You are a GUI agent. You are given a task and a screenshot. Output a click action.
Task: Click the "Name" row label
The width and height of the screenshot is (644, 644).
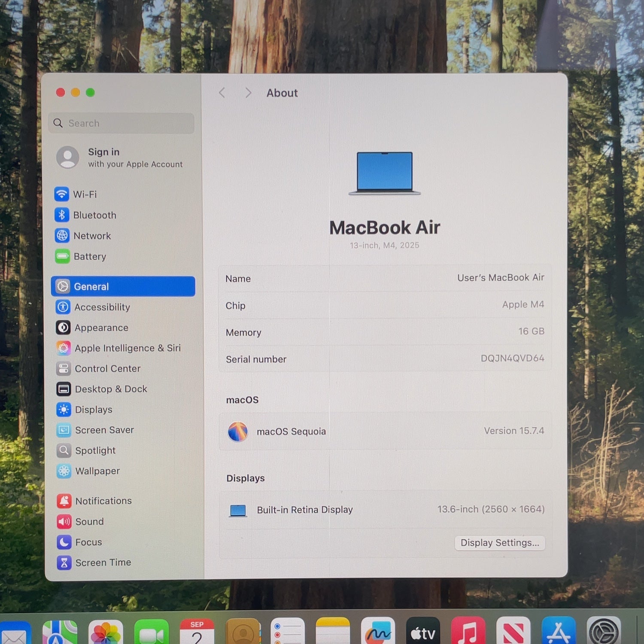click(x=238, y=279)
